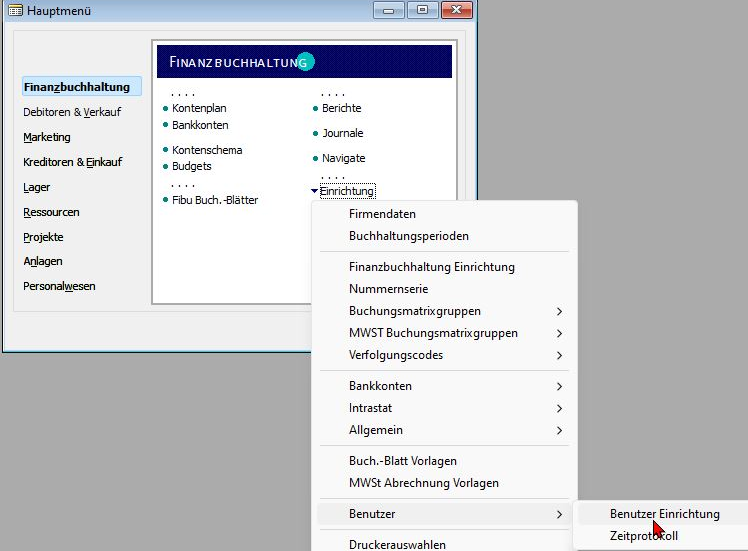Open the Personalwesen menu

[59, 286]
